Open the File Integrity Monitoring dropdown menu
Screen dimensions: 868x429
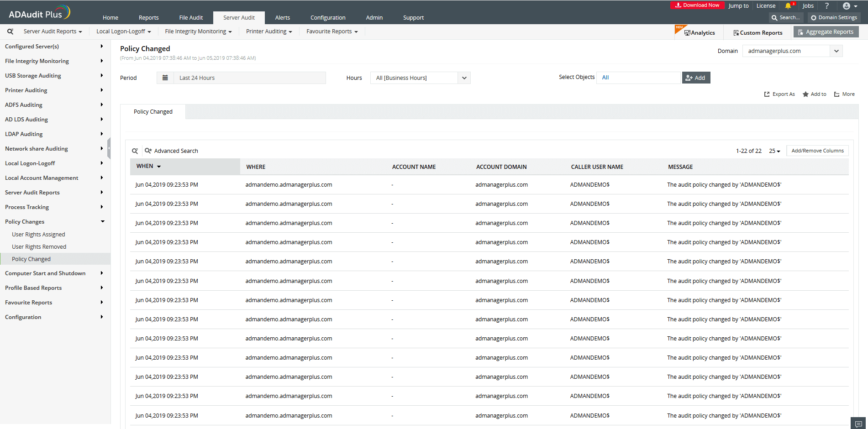198,31
